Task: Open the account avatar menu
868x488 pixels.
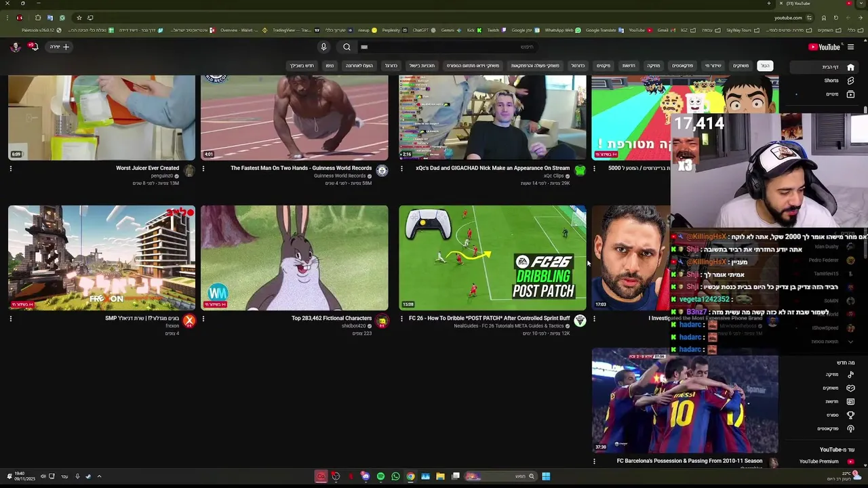Action: (15, 47)
